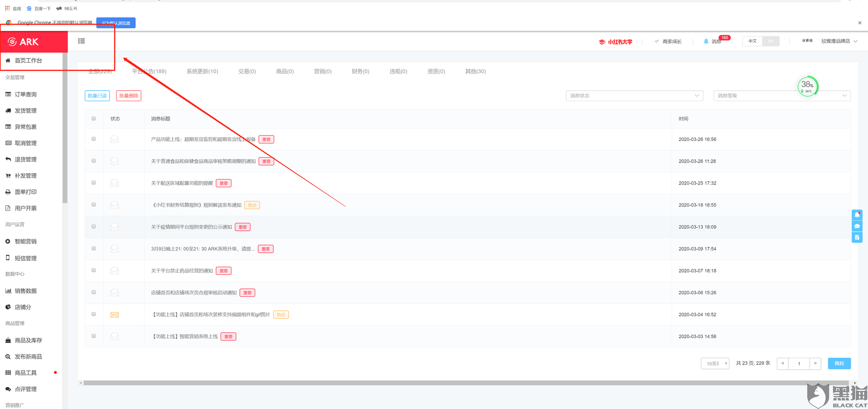Click the 发布新商品 icon
The image size is (868, 409).
8,356
